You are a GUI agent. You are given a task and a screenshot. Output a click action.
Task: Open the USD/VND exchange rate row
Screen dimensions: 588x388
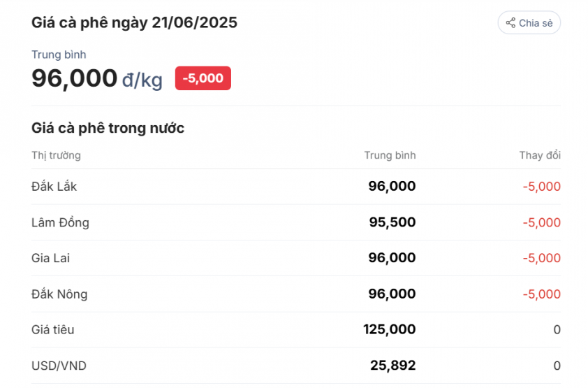click(x=59, y=365)
